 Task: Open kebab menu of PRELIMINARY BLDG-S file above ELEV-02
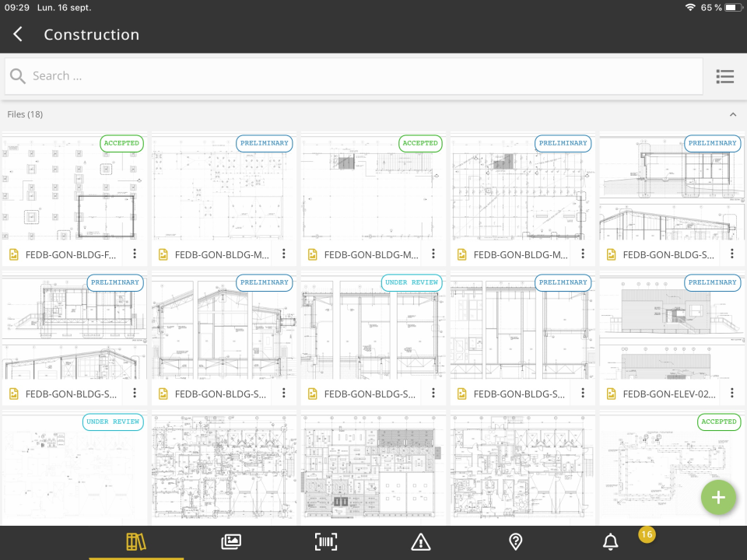[x=731, y=254]
